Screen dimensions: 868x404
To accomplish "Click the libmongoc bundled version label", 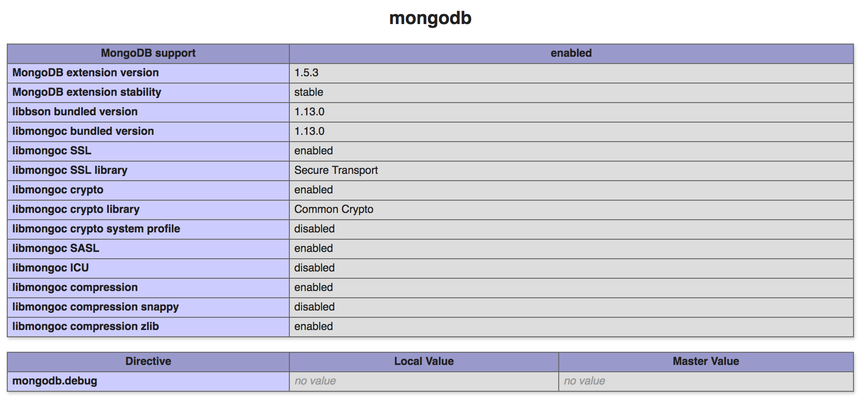I will [x=83, y=131].
